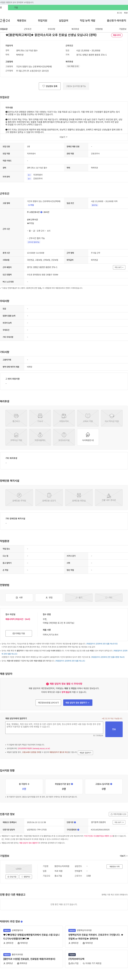Click the 관심정보 등록 heart button
Screen dimensions: 128x980
click(x=50, y=86)
